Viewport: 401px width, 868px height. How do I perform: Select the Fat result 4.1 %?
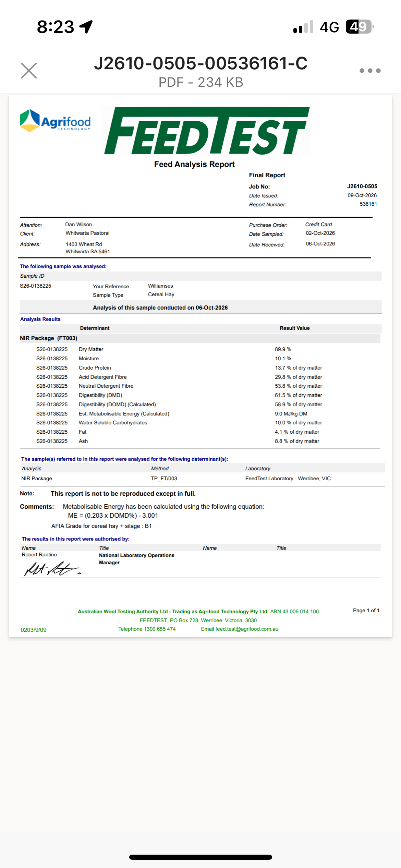[x=297, y=432]
